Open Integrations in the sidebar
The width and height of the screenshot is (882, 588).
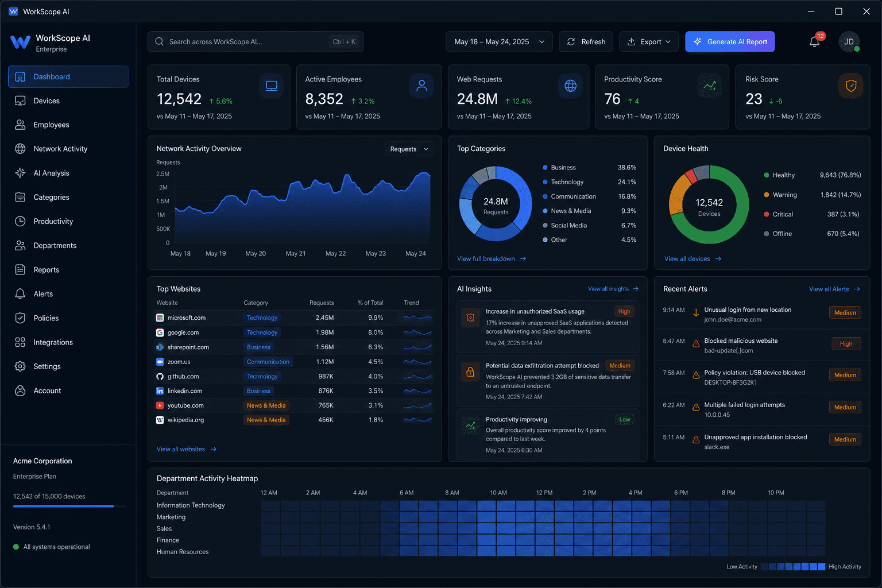68,342
